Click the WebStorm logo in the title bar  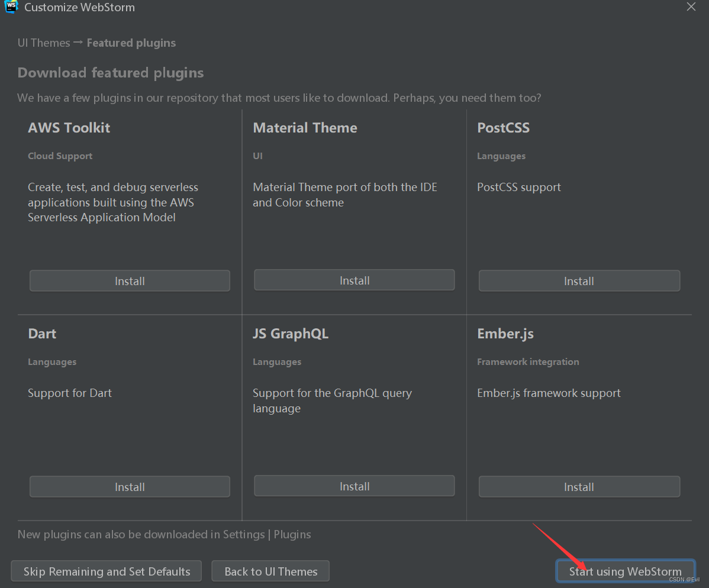click(x=11, y=7)
